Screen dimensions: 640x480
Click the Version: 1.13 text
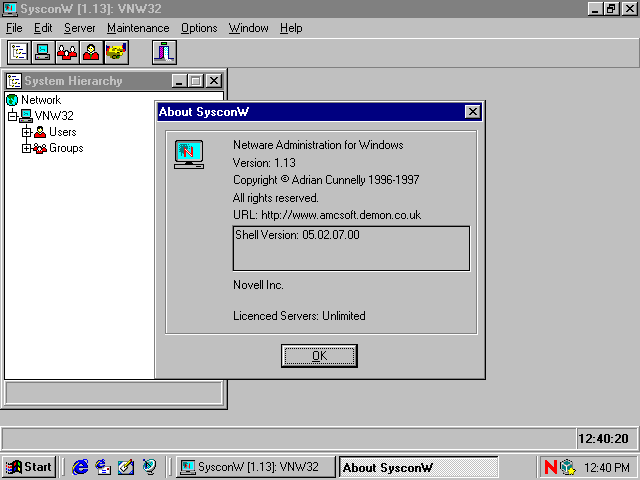point(264,163)
